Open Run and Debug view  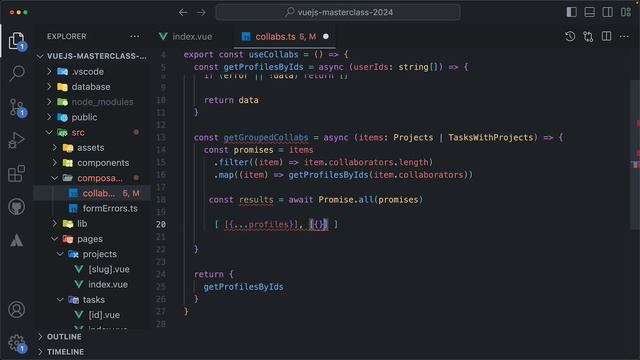pos(16,140)
